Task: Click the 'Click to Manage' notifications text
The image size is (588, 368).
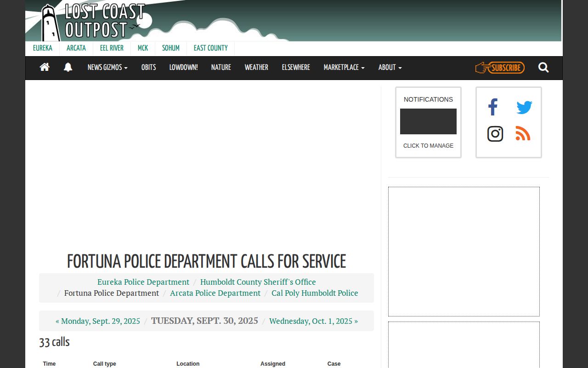Action: pos(428,146)
